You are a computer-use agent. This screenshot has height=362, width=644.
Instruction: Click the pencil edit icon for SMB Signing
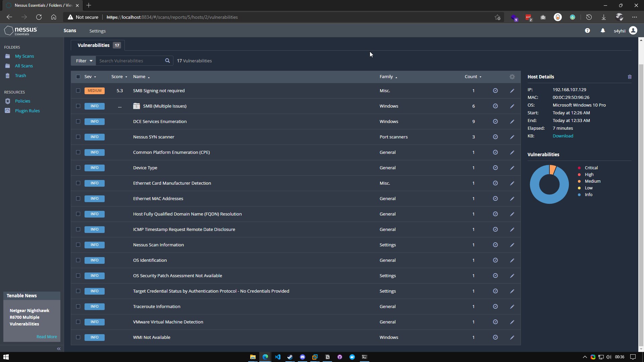pyautogui.click(x=512, y=91)
